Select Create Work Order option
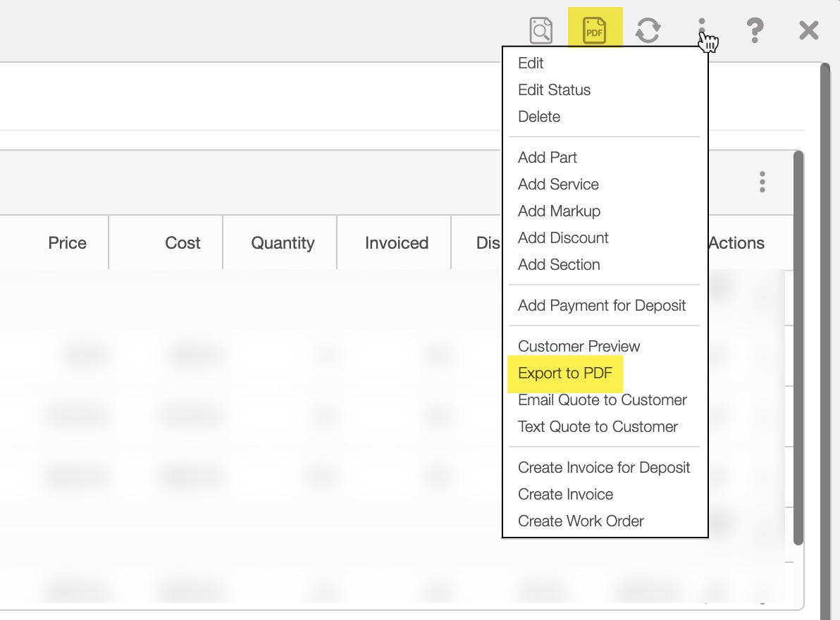This screenshot has width=840, height=620. 581,521
